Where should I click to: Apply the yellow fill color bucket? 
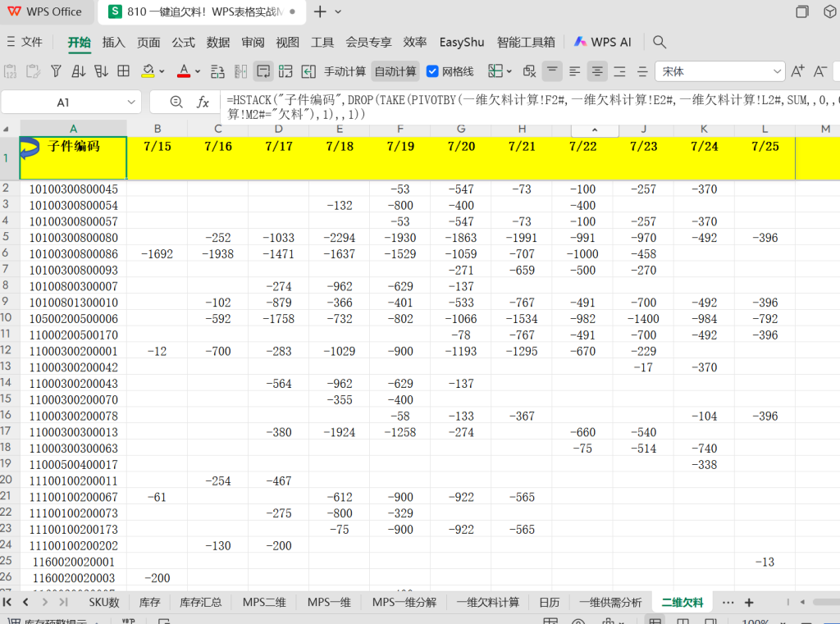(x=148, y=71)
